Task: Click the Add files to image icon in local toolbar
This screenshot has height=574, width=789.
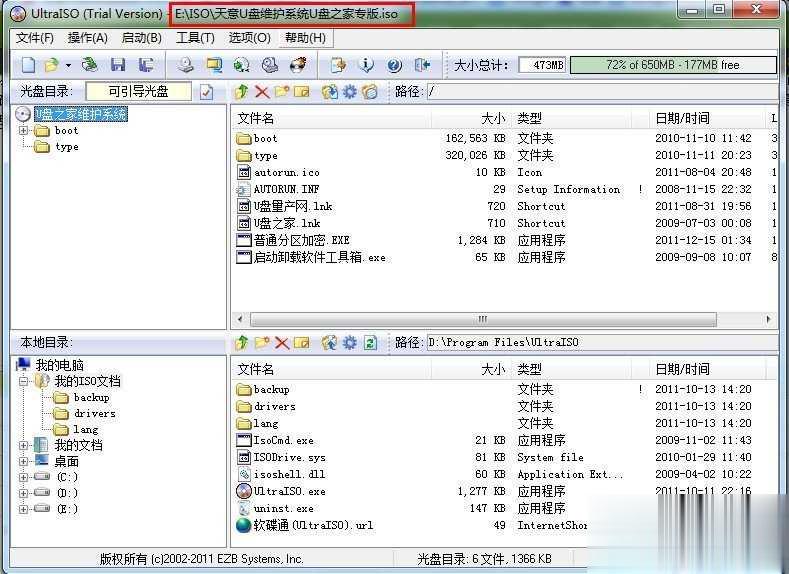Action: [x=330, y=343]
